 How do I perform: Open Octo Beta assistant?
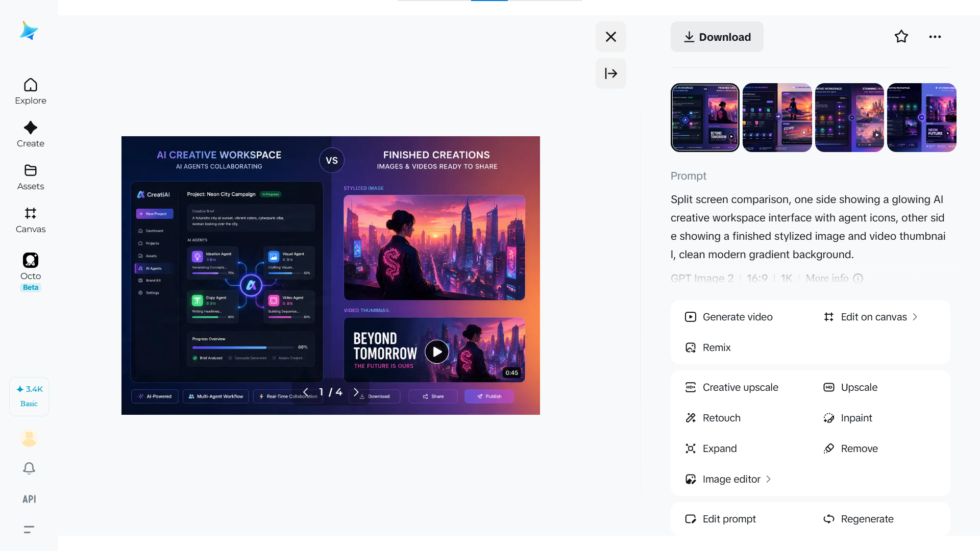pyautogui.click(x=31, y=271)
